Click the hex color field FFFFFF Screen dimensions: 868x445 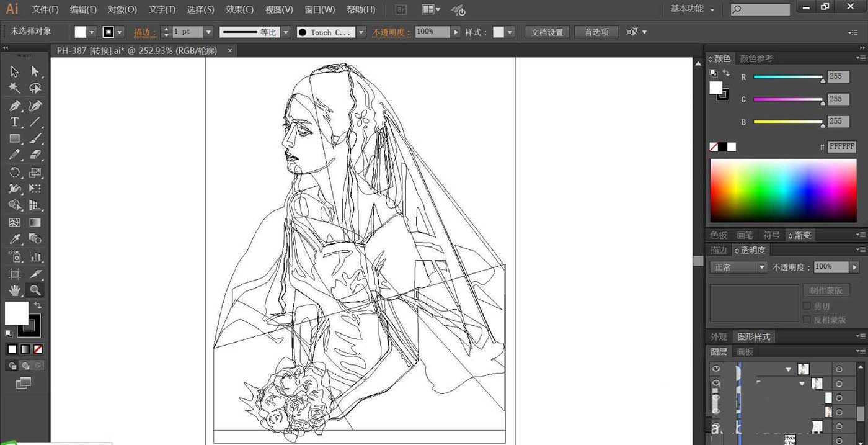tap(842, 147)
